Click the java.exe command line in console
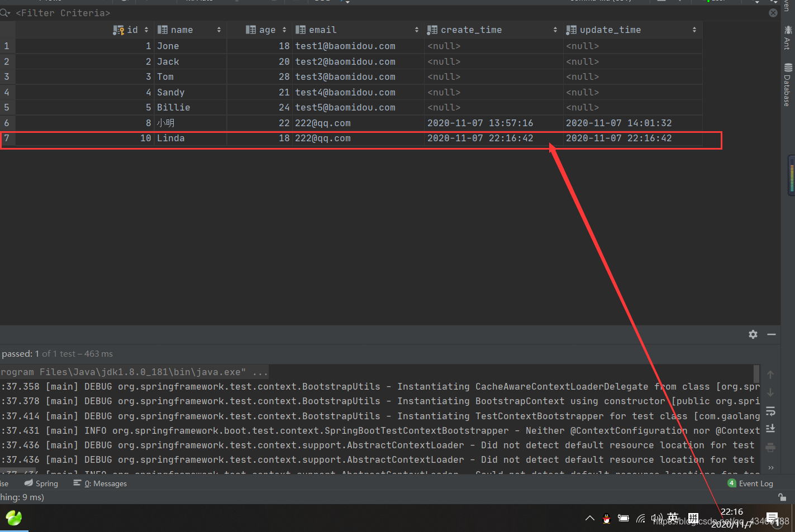The width and height of the screenshot is (795, 532). click(134, 372)
